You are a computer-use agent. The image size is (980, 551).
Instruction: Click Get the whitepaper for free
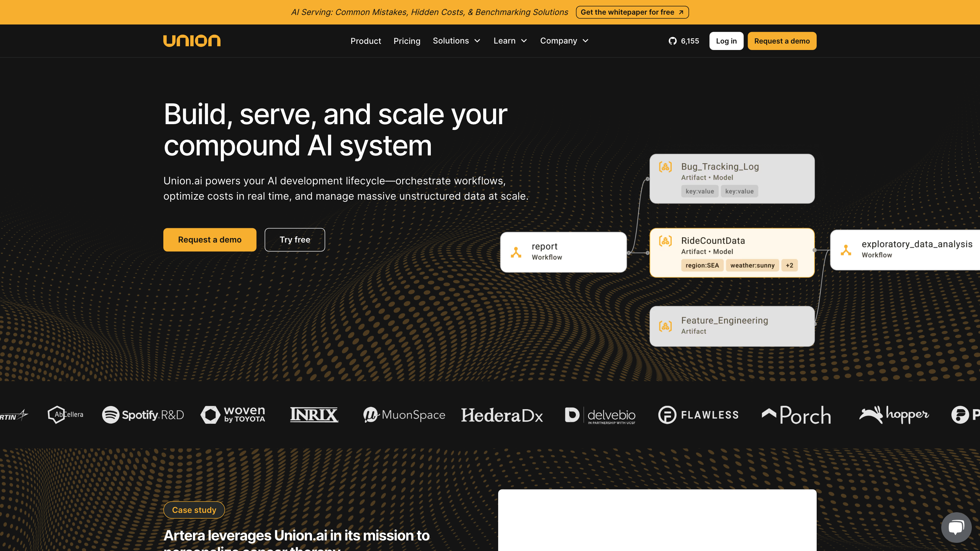tap(632, 12)
